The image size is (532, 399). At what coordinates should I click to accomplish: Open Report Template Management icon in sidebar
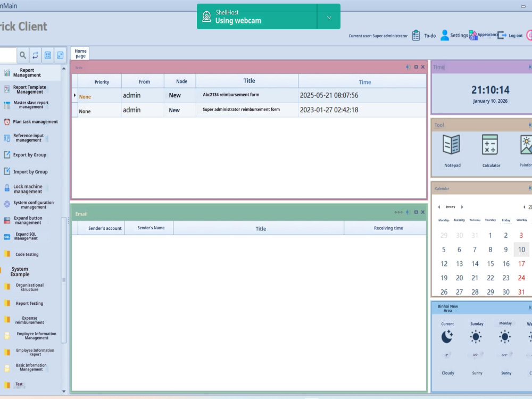[7, 89]
